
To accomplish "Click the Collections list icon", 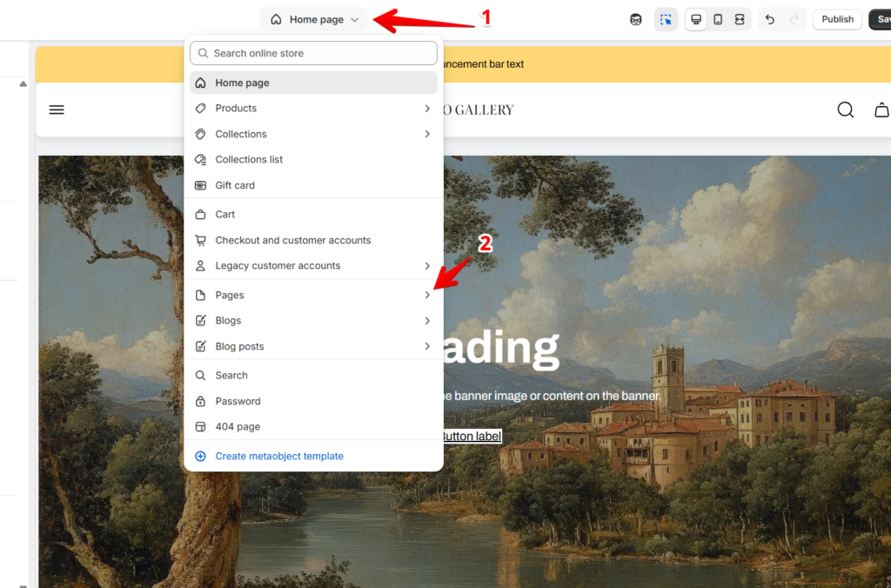I will 201,160.
